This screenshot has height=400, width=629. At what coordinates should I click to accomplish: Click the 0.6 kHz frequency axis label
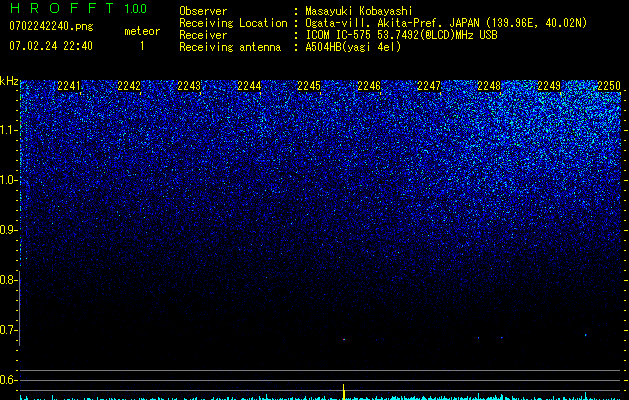click(x=7, y=380)
